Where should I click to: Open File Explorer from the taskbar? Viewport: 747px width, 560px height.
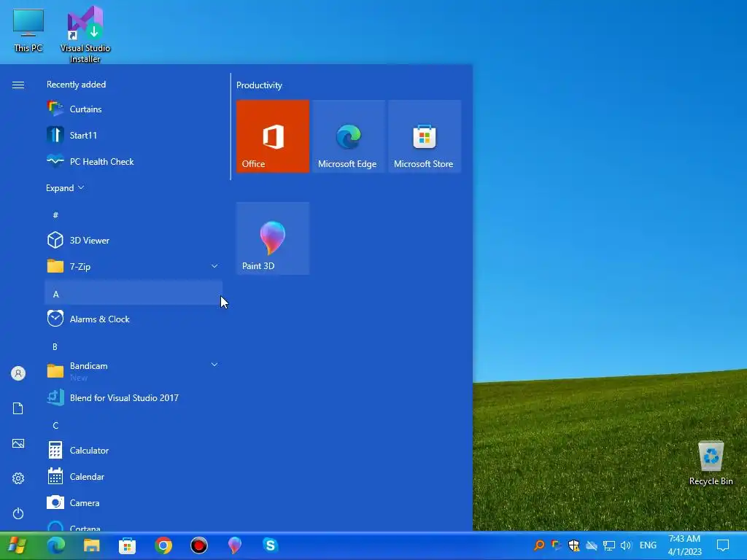[x=91, y=545]
